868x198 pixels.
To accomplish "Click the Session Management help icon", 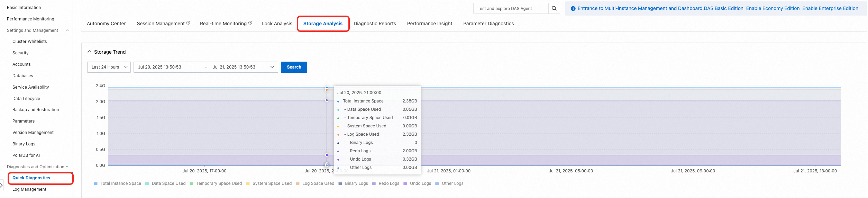I will (188, 23).
